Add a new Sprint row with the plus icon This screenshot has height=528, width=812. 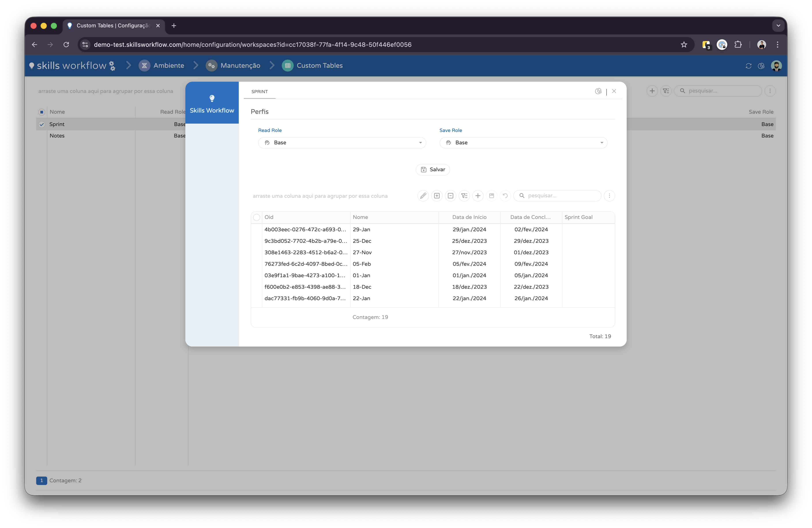[x=478, y=196]
